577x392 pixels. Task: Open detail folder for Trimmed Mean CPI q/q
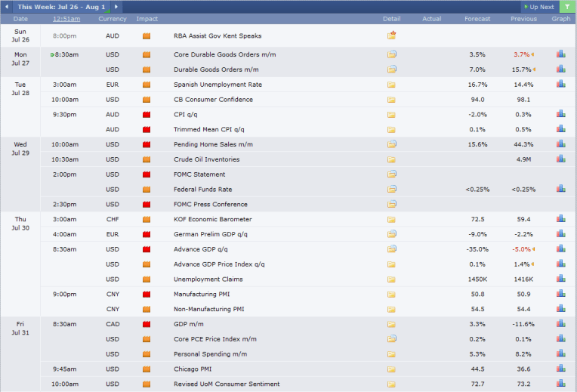391,130
